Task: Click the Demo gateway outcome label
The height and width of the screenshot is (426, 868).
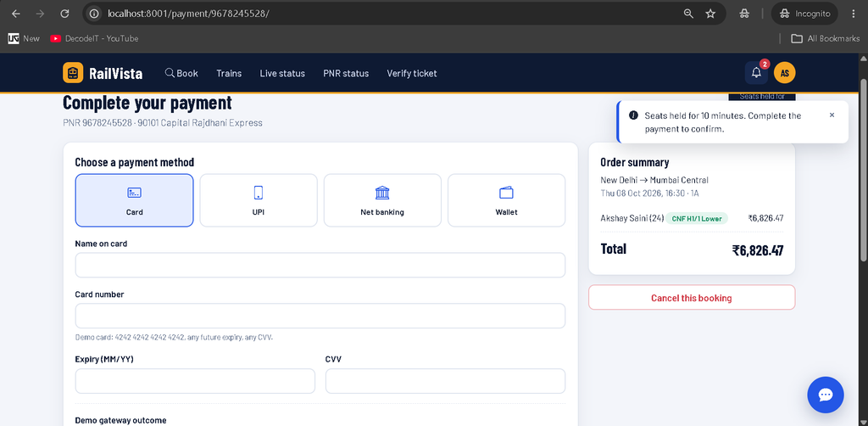Action: coord(120,420)
